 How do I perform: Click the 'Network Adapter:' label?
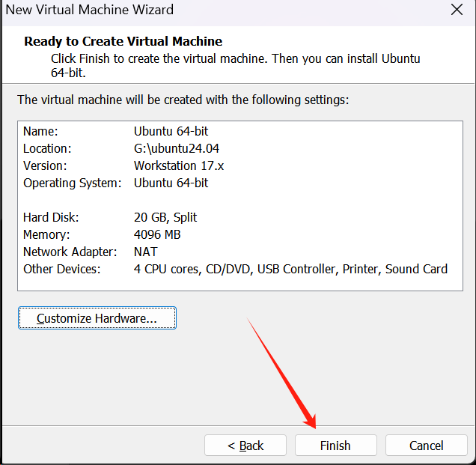70,252
